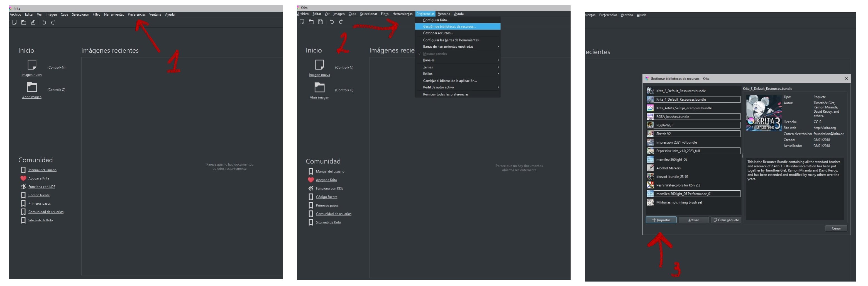The image size is (868, 286).
Task: Click the Activar button in the dialog
Action: (693, 220)
